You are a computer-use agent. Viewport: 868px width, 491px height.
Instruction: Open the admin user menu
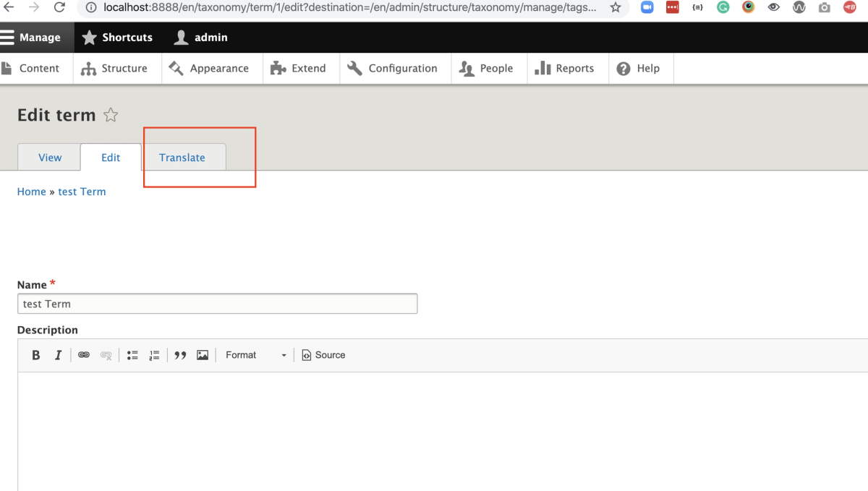click(x=201, y=38)
